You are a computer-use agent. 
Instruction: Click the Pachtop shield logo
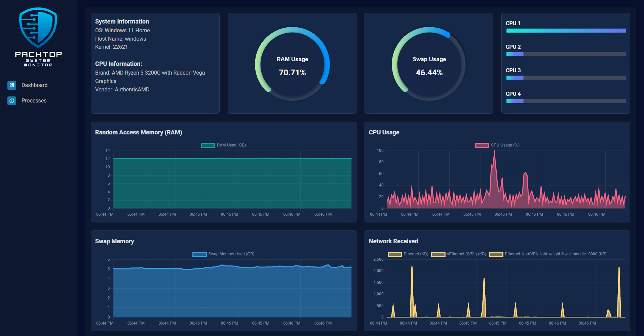point(38,28)
